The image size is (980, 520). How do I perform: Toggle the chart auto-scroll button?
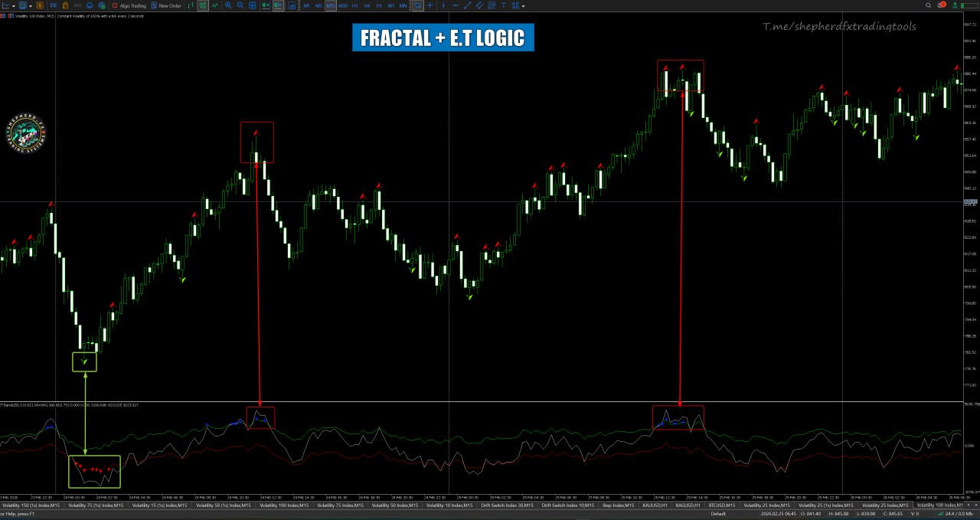tap(265, 5)
